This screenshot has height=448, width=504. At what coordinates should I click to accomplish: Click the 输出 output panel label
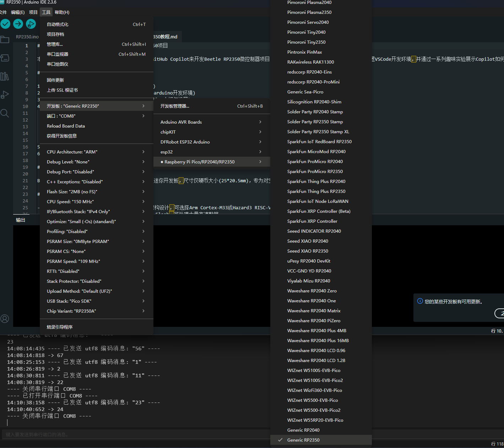coord(21,220)
